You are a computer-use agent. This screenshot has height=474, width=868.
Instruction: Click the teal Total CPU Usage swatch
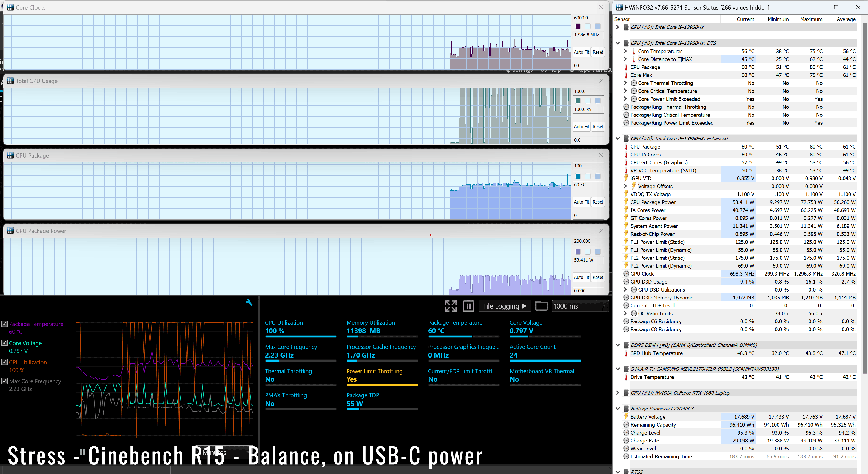click(x=578, y=101)
